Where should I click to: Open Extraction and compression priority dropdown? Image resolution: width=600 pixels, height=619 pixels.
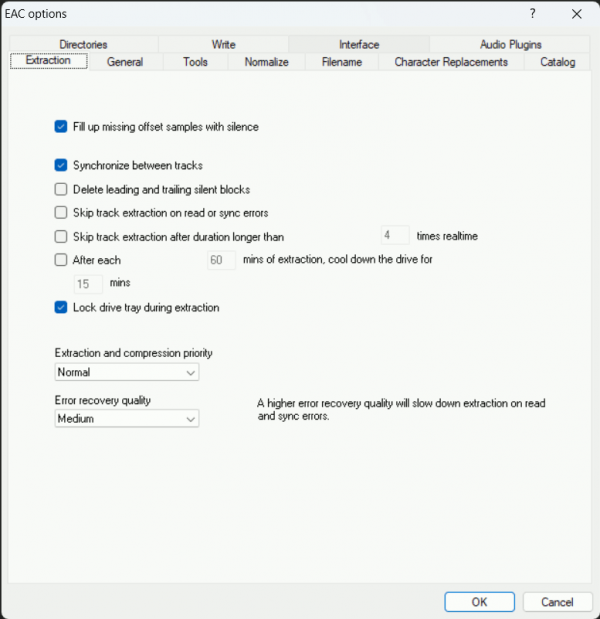coord(127,372)
